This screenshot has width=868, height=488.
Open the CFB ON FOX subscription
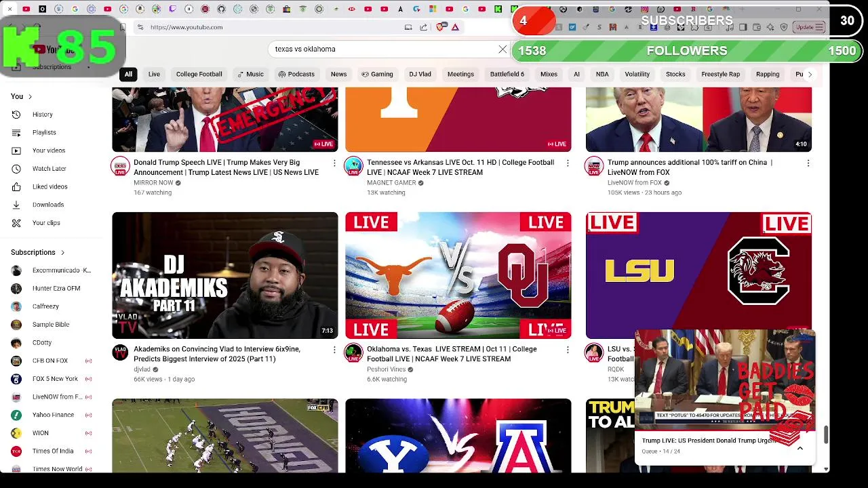coord(50,361)
